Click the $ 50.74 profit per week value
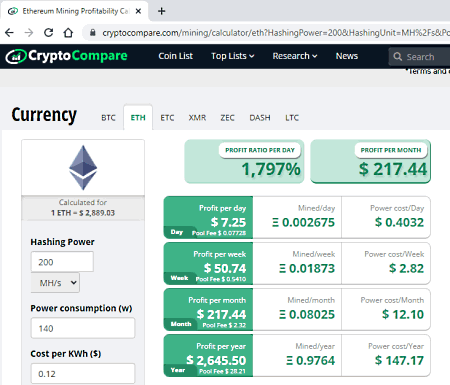The image size is (450, 385). (225, 268)
